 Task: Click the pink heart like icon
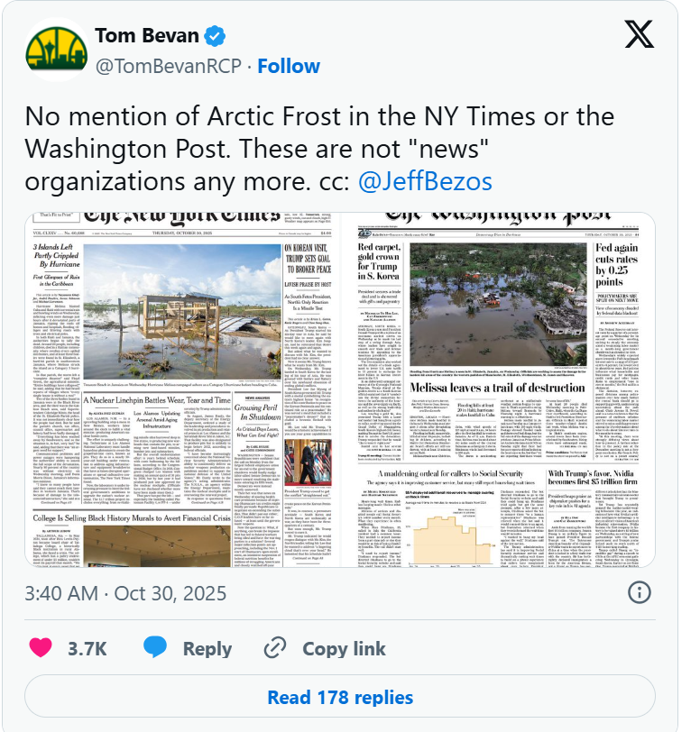pos(42,648)
